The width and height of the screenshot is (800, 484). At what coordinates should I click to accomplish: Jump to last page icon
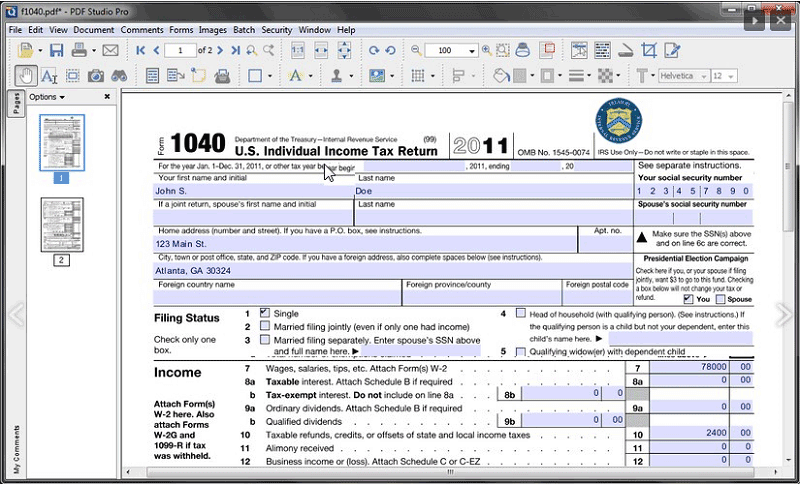click(235, 50)
